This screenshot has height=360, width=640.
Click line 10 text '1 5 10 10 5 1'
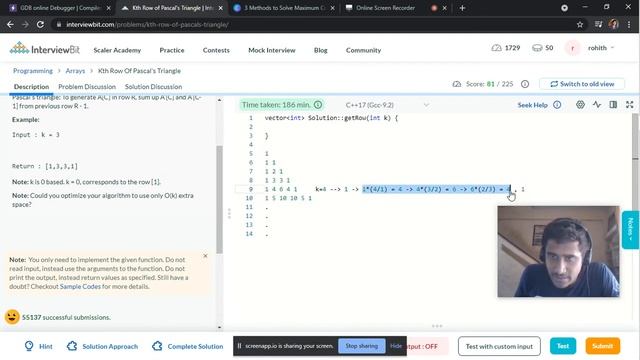pyautogui.click(x=288, y=198)
